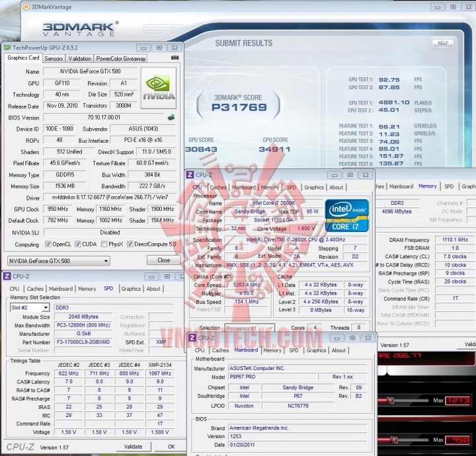Open Memory tab in processor CPU-Z window

(x=270, y=188)
